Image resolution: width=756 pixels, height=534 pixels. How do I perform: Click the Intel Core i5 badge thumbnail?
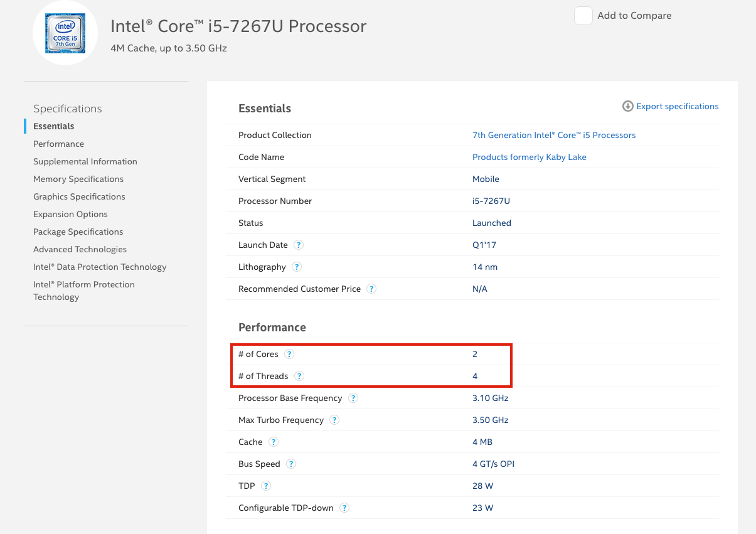[65, 33]
